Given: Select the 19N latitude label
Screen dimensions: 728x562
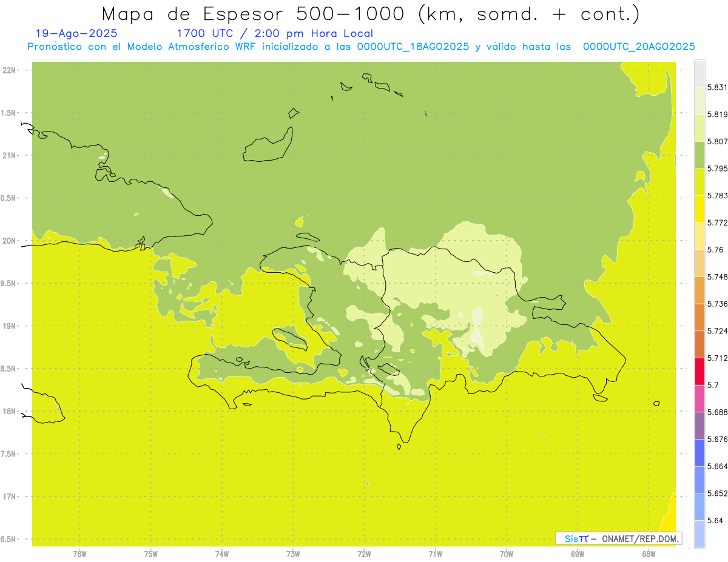Looking at the screenshot, I should [8, 326].
